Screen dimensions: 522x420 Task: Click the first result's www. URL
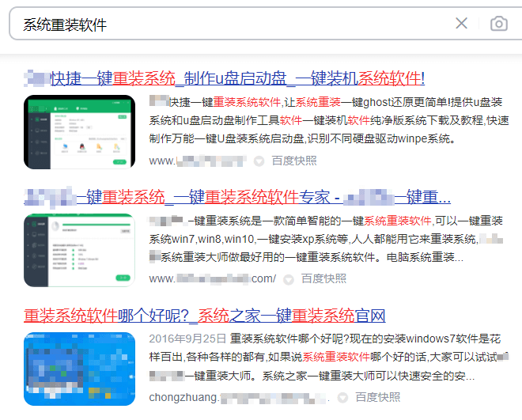[x=198, y=161]
